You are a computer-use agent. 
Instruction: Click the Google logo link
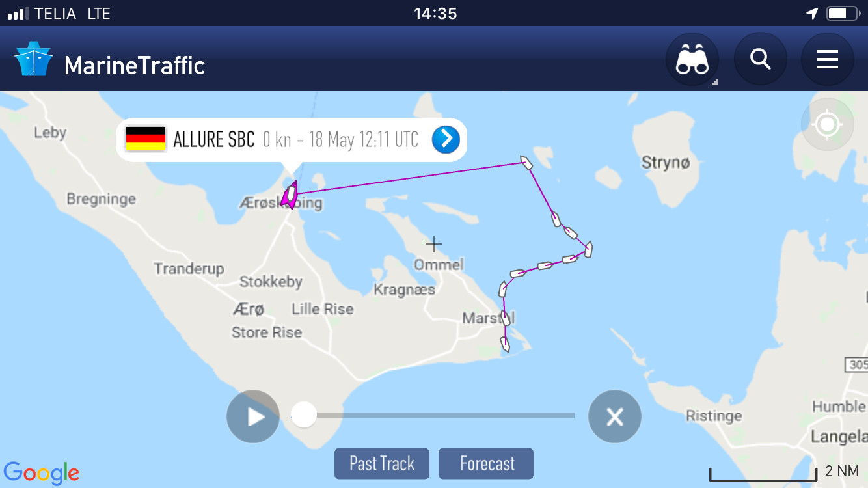point(41,473)
